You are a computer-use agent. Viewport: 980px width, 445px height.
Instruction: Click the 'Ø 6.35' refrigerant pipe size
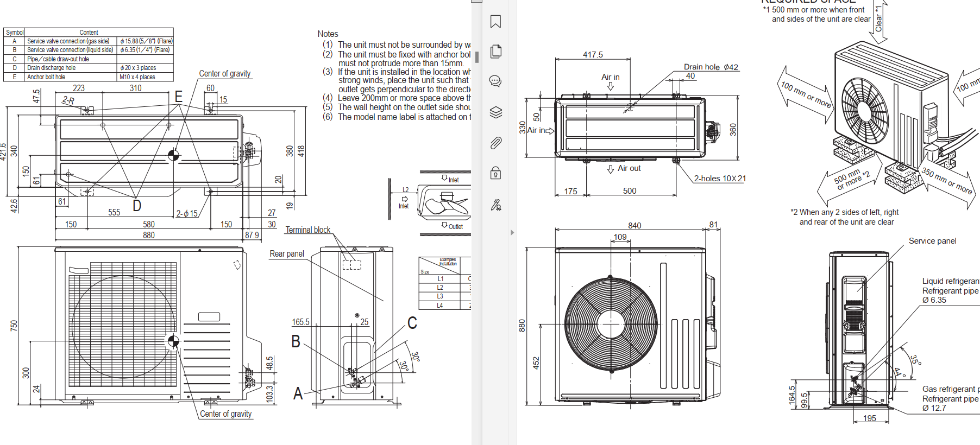click(934, 300)
